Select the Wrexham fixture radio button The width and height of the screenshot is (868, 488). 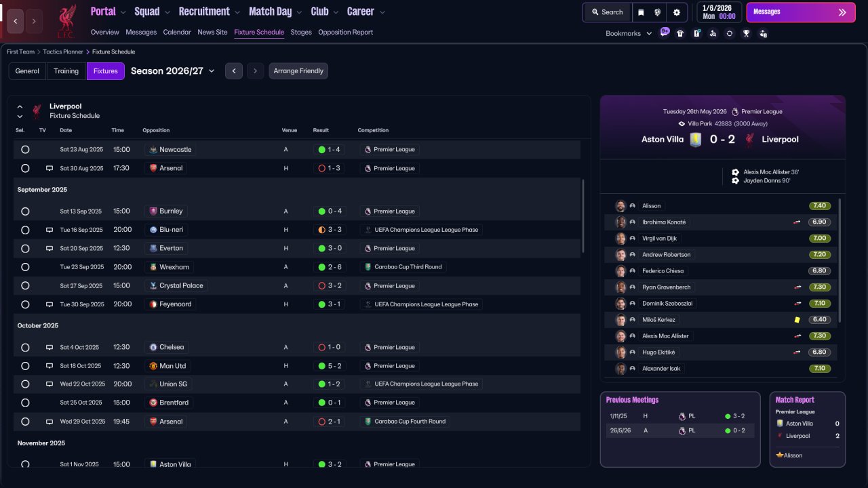tap(25, 267)
